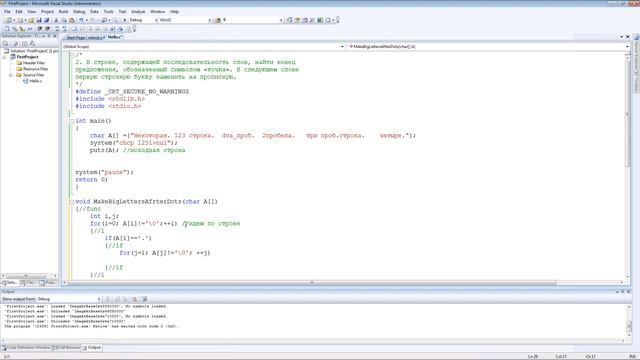The width and height of the screenshot is (640, 360).
Task: Click the Output panel pin icon
Action: coord(622,291)
